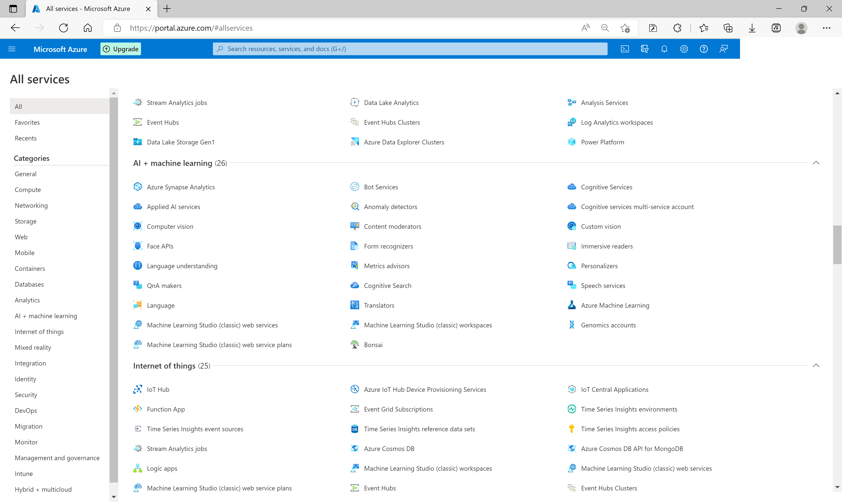Click the Logic apps icon
842x504 pixels.
click(x=138, y=468)
